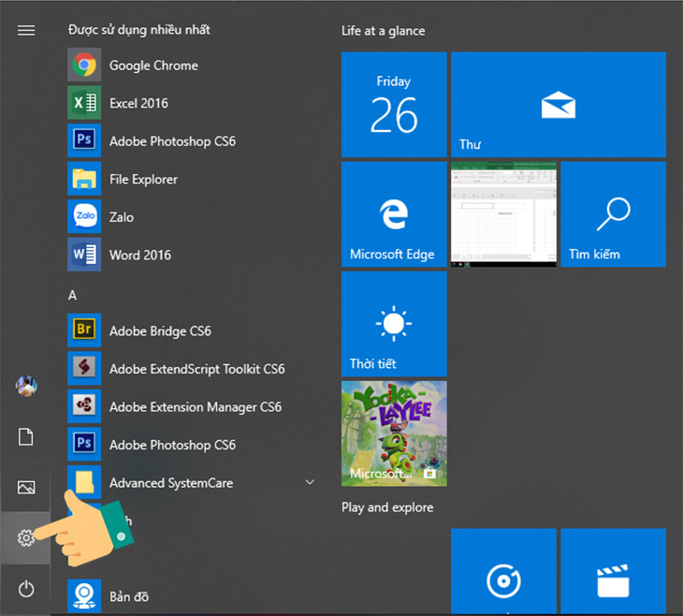Open the hamburger menu at top left
Screen dimensions: 683x616
point(26,30)
